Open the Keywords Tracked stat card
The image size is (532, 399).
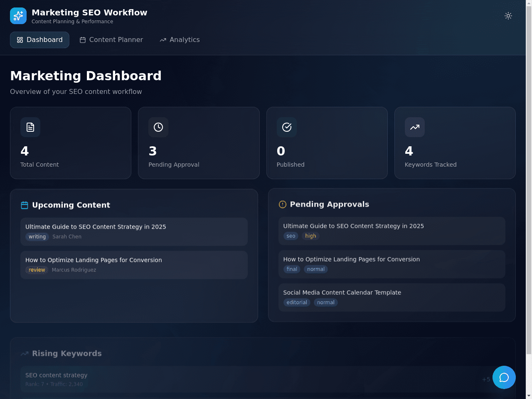click(455, 143)
